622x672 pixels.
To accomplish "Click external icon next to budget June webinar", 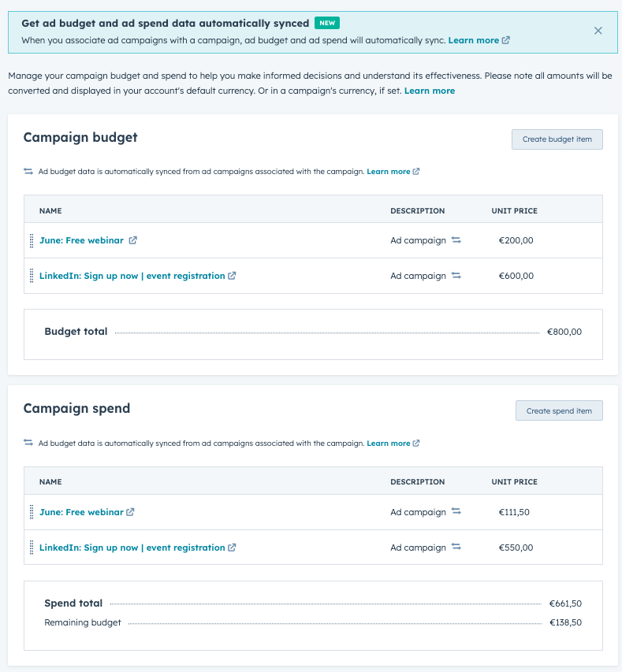I will click(x=133, y=240).
